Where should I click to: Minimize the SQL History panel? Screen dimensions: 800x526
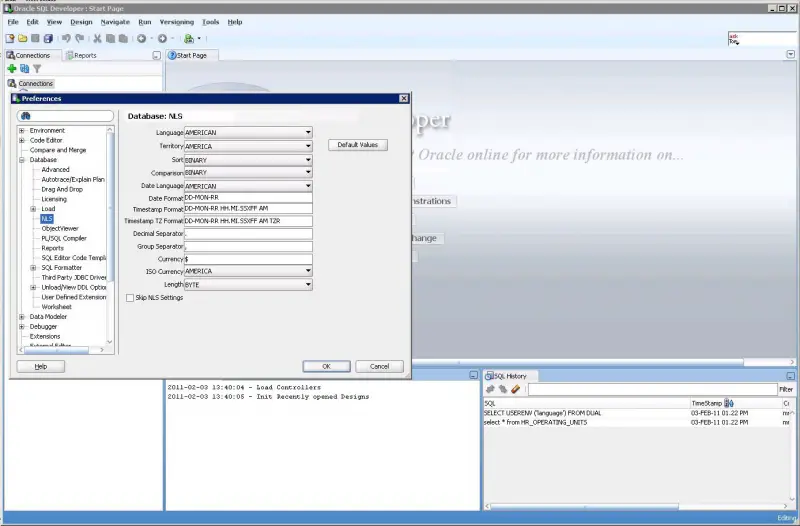[790, 376]
